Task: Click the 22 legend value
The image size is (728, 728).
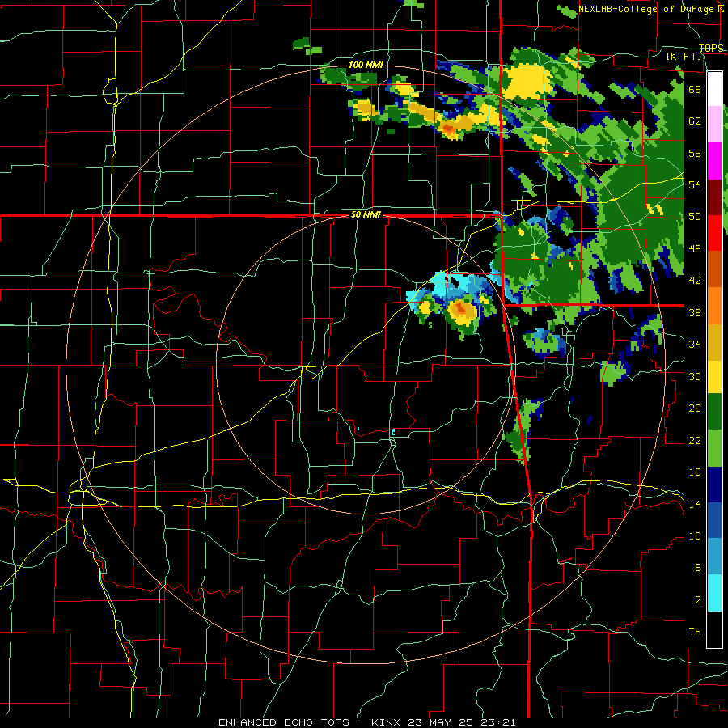Action: 695,440
